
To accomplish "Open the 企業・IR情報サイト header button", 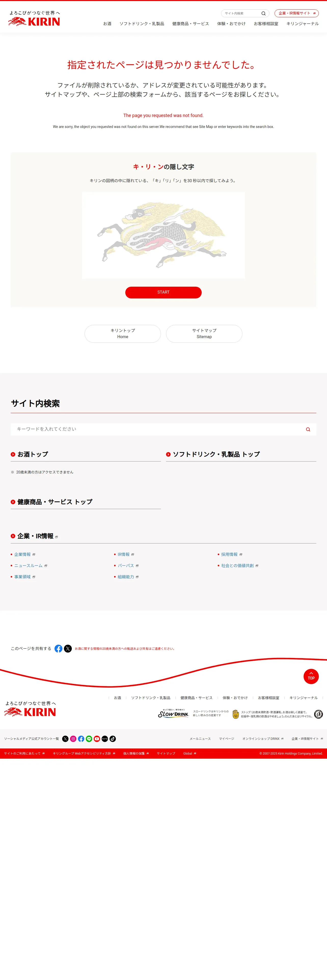I will (x=296, y=13).
